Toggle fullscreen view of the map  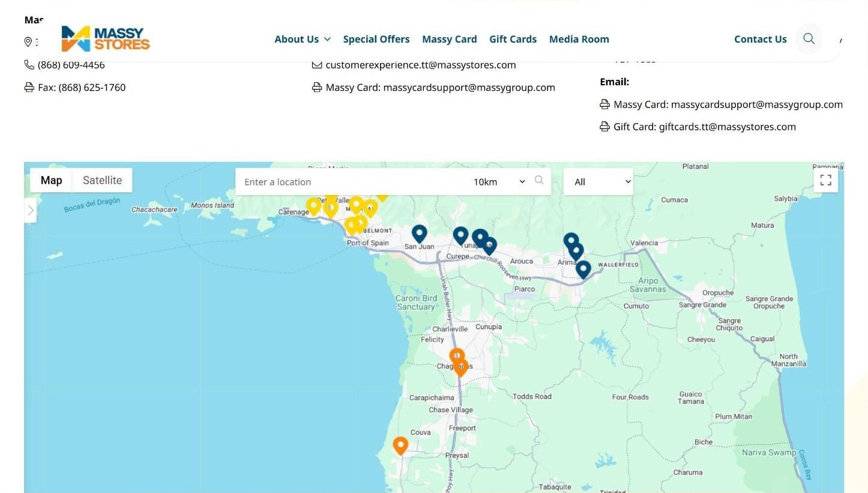(x=826, y=180)
